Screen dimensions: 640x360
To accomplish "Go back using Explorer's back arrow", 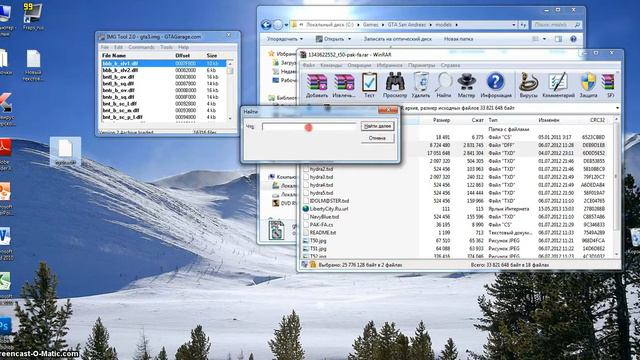I will (x=266, y=25).
